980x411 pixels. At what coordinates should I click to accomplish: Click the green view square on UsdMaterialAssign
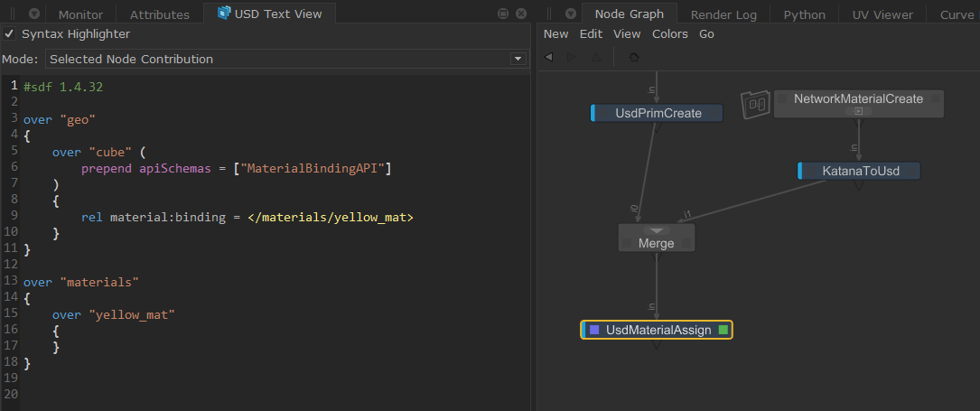(723, 331)
